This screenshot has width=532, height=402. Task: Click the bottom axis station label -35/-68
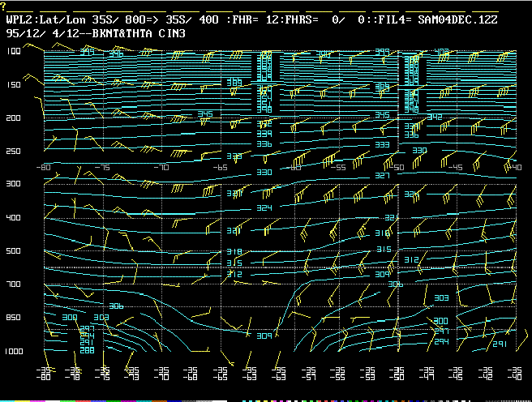pyautogui.click(x=191, y=374)
